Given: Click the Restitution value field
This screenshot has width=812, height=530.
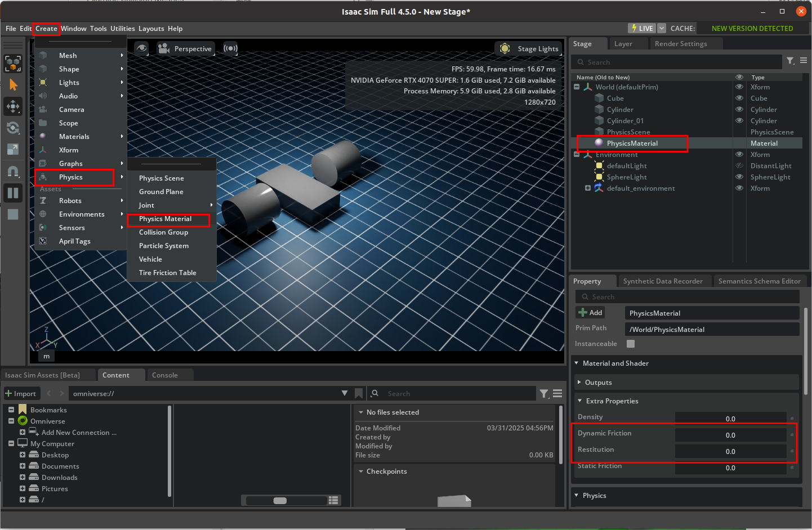Looking at the screenshot, I should point(730,451).
